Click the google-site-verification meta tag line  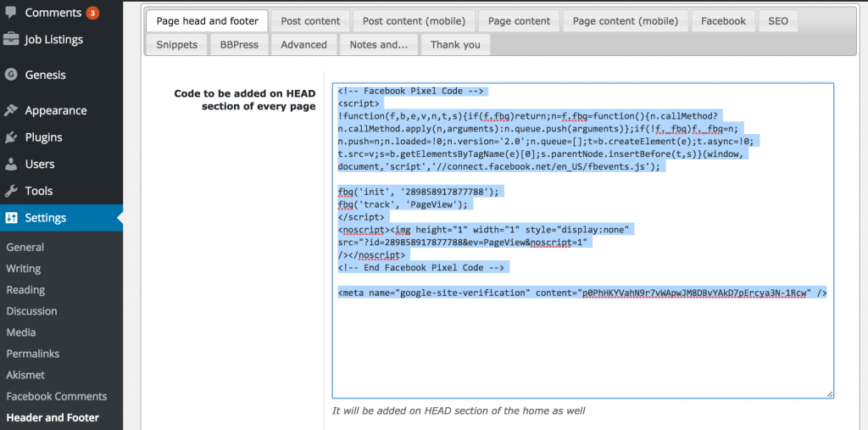[582, 293]
